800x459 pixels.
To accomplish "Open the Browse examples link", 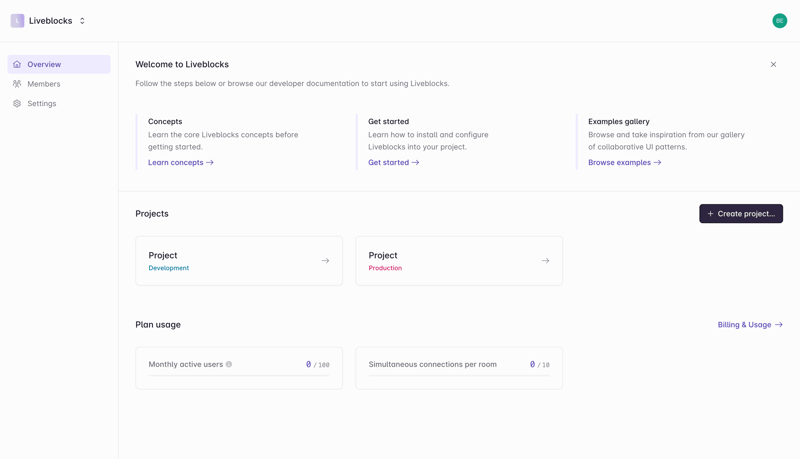I will tap(624, 162).
